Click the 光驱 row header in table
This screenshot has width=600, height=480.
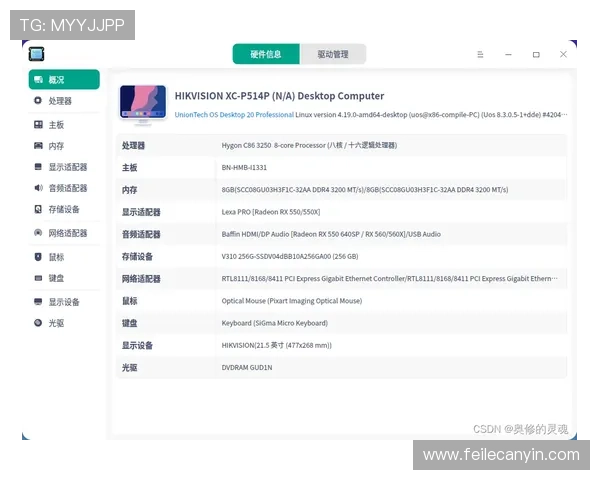click(129, 367)
